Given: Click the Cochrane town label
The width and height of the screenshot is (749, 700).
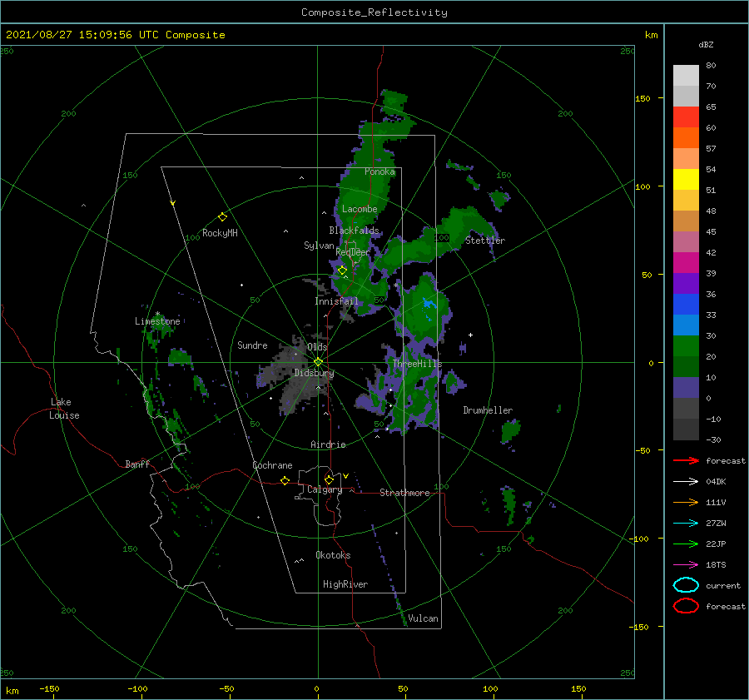Looking at the screenshot, I should (272, 465).
